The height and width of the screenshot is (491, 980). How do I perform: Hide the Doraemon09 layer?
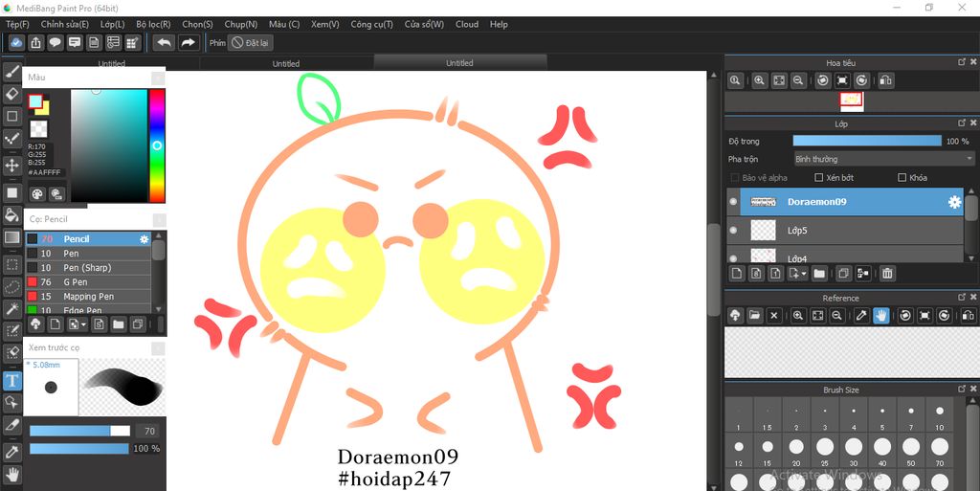tap(733, 202)
